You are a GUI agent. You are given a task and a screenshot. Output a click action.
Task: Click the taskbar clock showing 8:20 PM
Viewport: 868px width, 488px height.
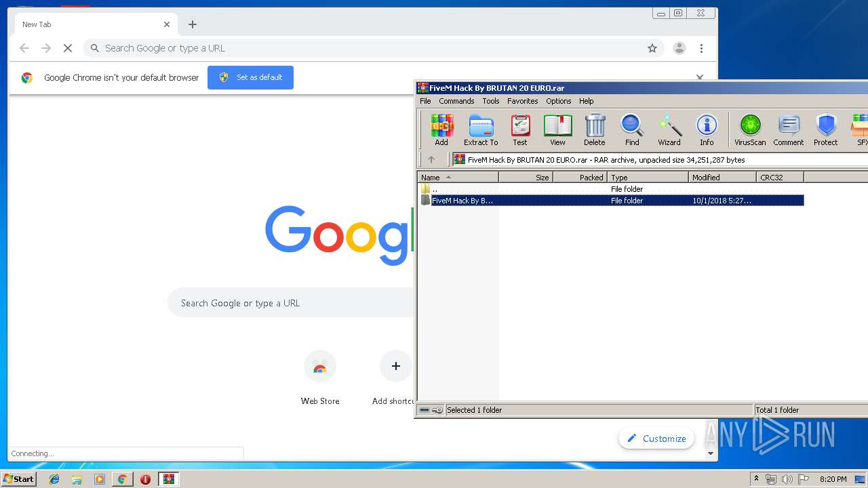click(833, 479)
